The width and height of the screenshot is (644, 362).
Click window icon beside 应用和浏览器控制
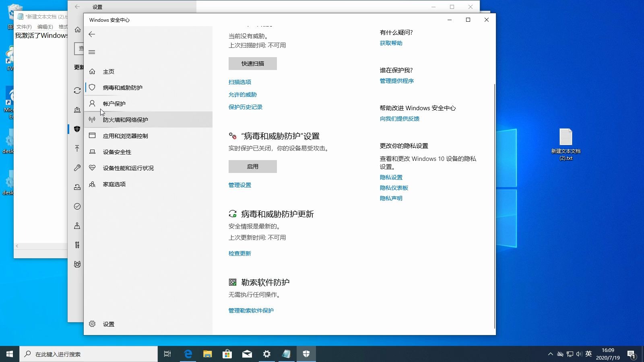click(x=92, y=136)
